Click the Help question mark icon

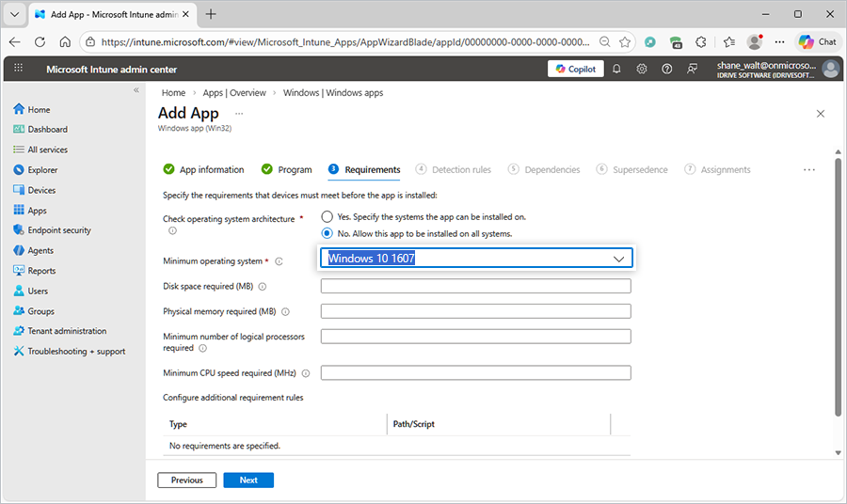pos(667,69)
